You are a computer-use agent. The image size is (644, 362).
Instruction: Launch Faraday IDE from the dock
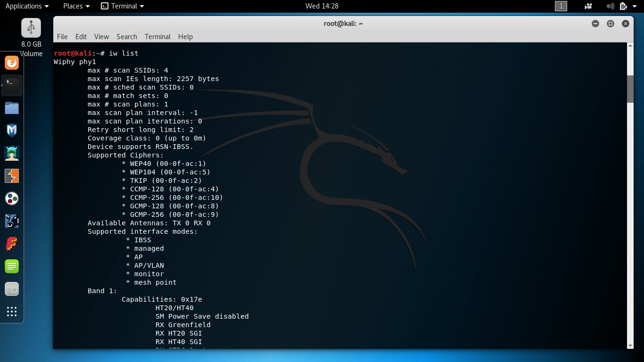(x=12, y=244)
